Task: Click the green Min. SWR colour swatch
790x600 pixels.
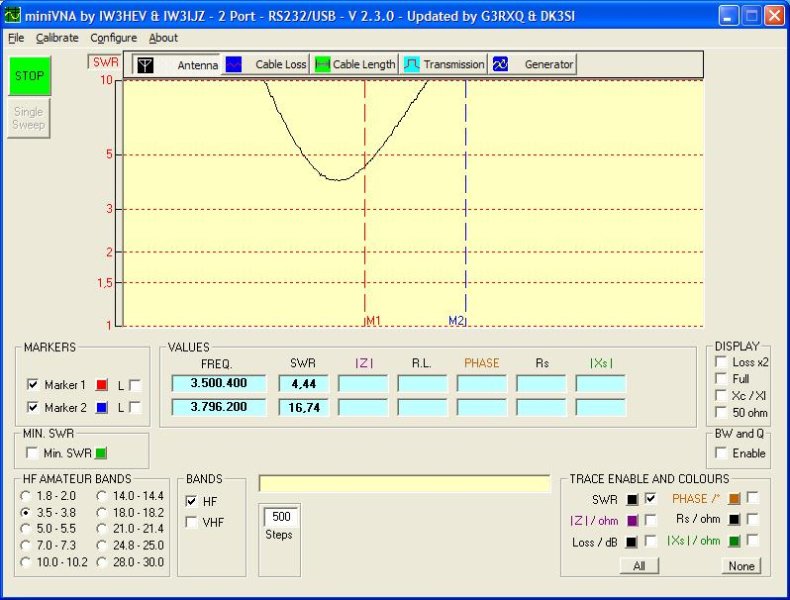Action: [x=101, y=453]
